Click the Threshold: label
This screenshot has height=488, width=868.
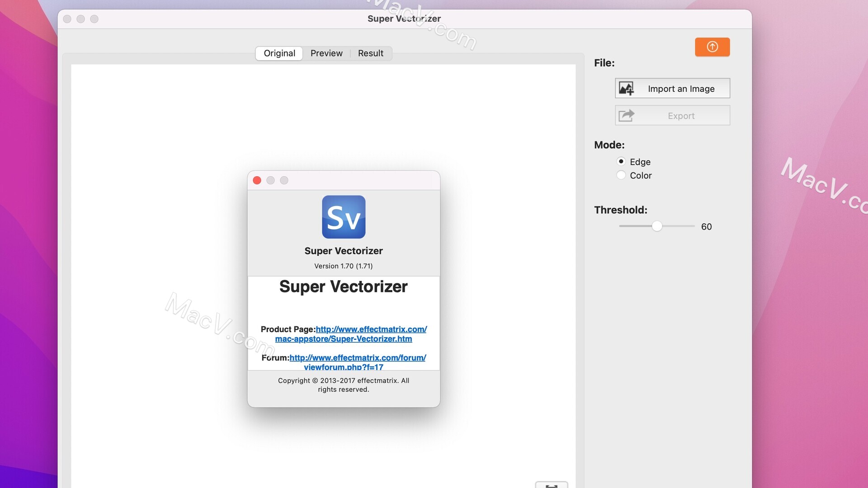pyautogui.click(x=621, y=210)
